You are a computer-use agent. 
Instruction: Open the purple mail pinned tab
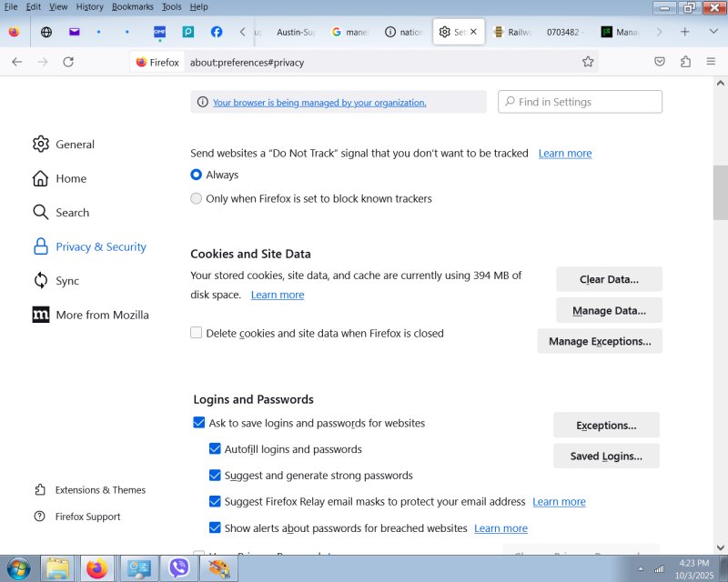75,32
